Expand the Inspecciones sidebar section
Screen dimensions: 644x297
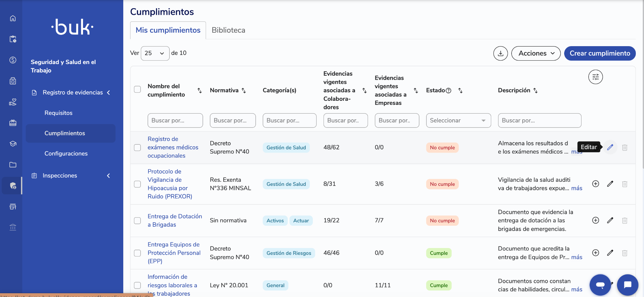tap(108, 176)
